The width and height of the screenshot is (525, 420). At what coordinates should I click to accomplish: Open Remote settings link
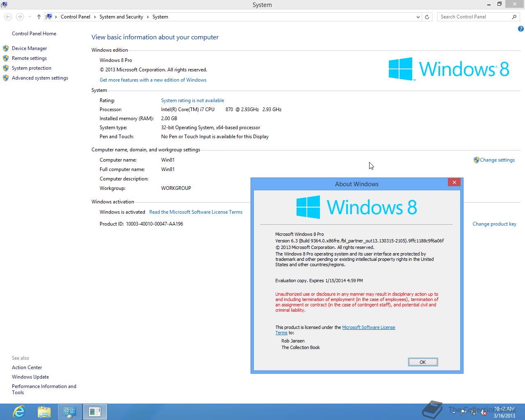pos(29,58)
